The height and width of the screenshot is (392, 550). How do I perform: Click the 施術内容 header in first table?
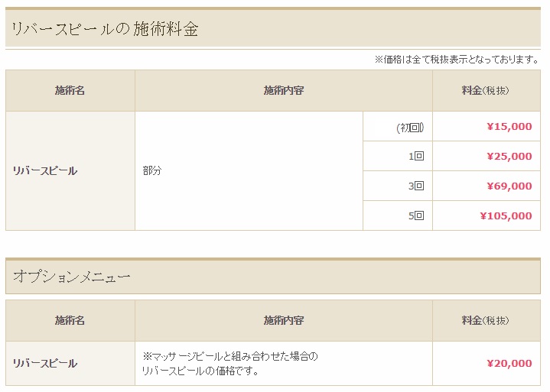click(x=284, y=91)
